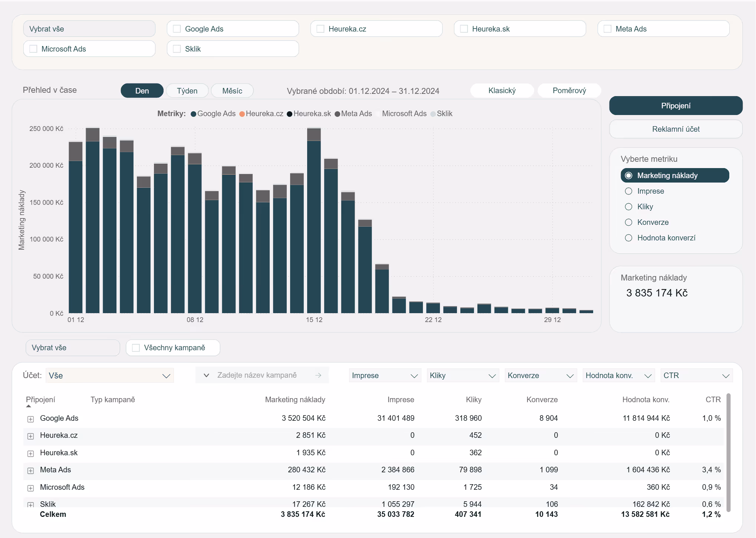Click the Celkem totals row label
Viewport: 756px width, 538px height.
click(x=53, y=514)
